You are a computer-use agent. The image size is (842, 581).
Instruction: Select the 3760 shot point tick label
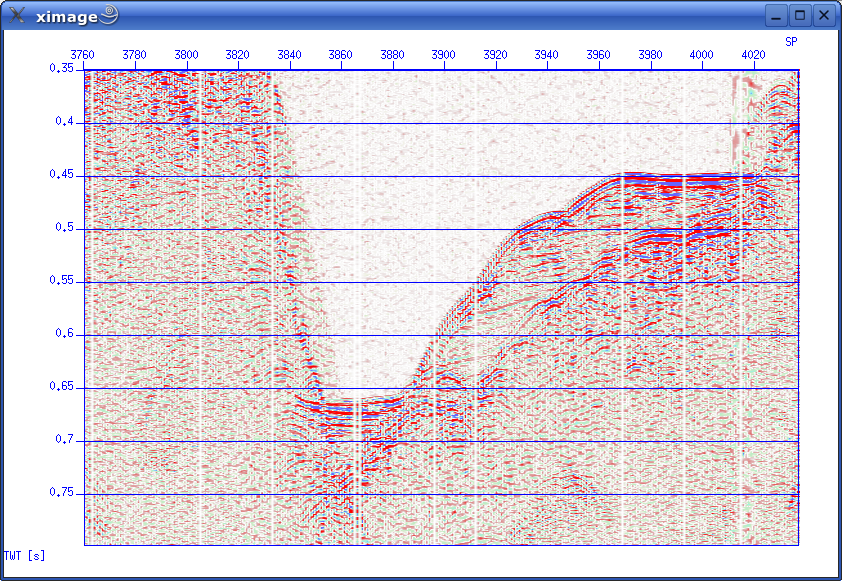(83, 55)
